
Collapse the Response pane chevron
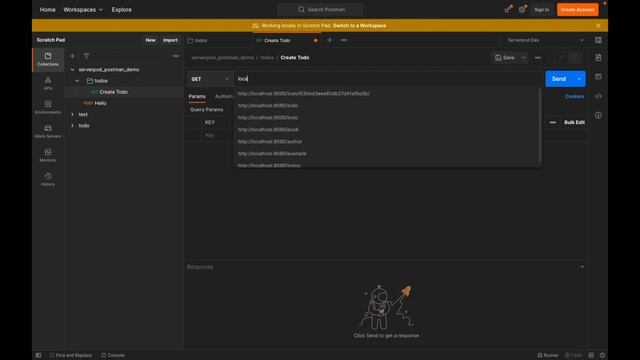point(582,267)
